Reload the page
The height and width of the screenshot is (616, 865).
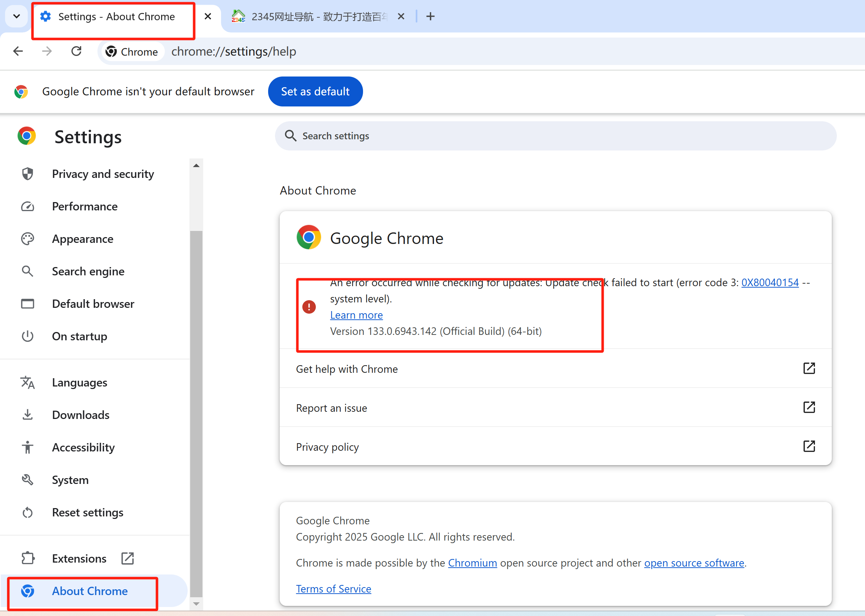76,51
